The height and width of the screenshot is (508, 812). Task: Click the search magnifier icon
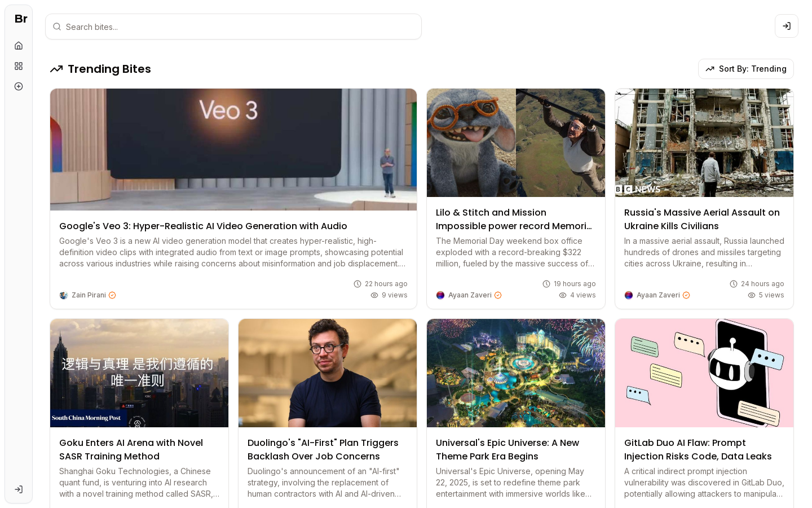tap(57, 27)
